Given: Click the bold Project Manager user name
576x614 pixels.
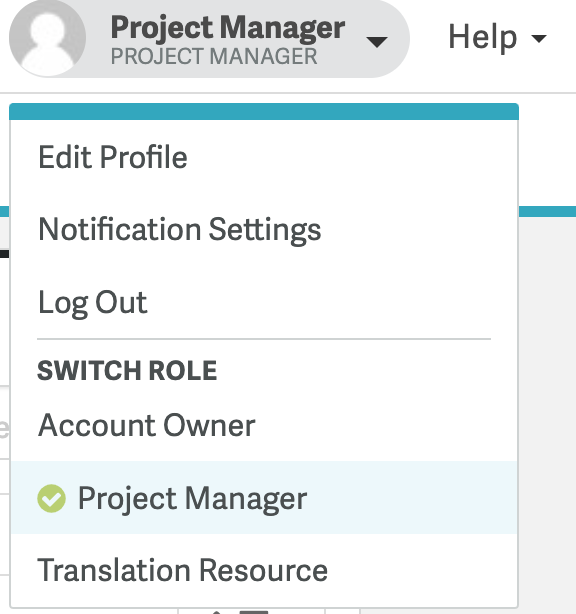Looking at the screenshot, I should pyautogui.click(x=228, y=27).
